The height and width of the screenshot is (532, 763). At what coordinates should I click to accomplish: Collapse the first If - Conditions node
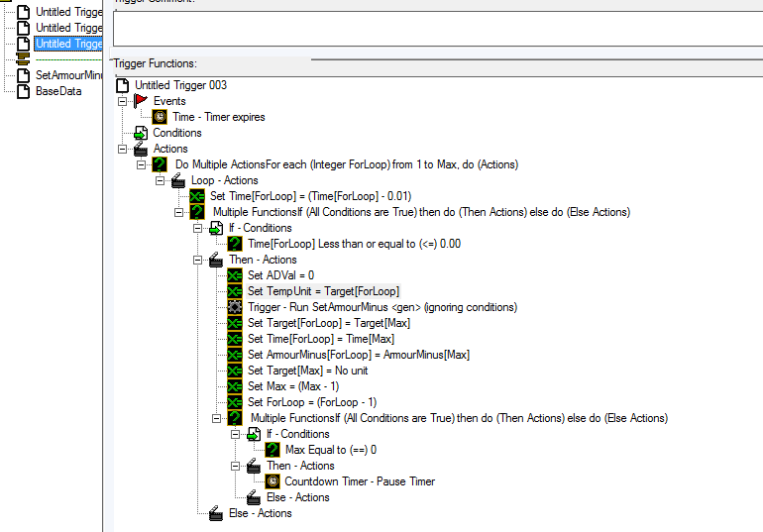[x=197, y=228]
